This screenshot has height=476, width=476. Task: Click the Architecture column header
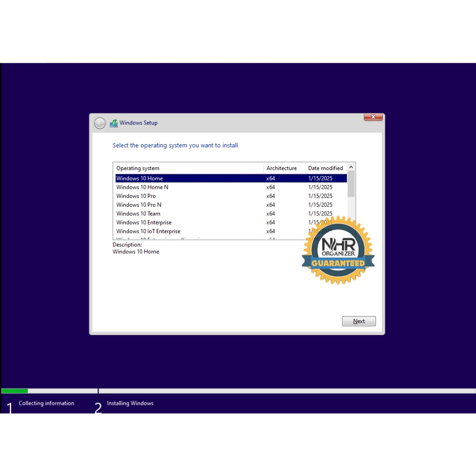pyautogui.click(x=284, y=168)
